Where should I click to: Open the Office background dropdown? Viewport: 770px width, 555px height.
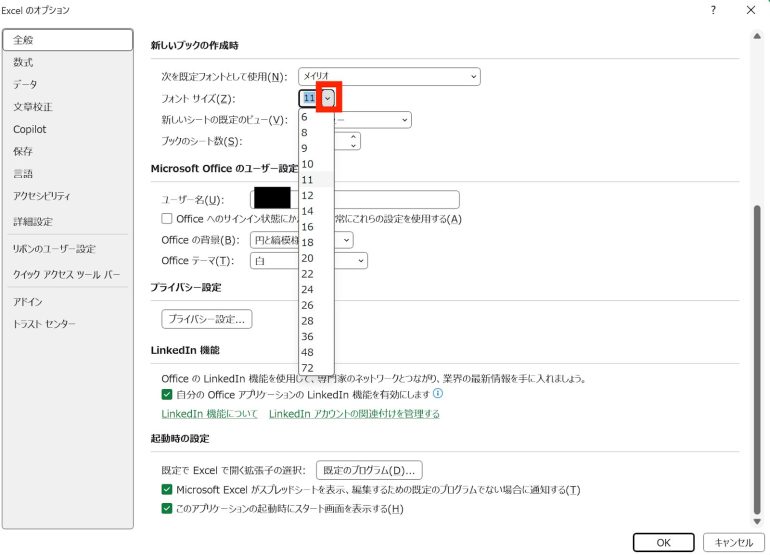[x=345, y=240]
